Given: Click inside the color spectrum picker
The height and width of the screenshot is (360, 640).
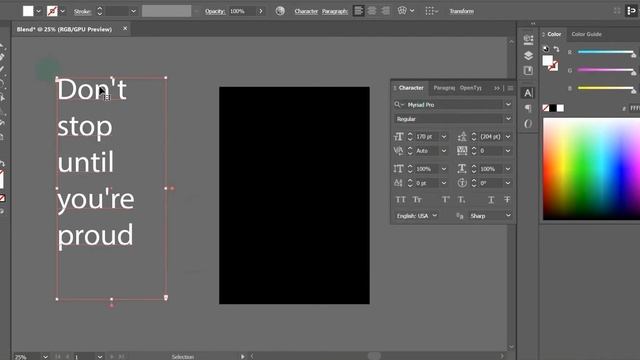Looking at the screenshot, I should (x=591, y=169).
